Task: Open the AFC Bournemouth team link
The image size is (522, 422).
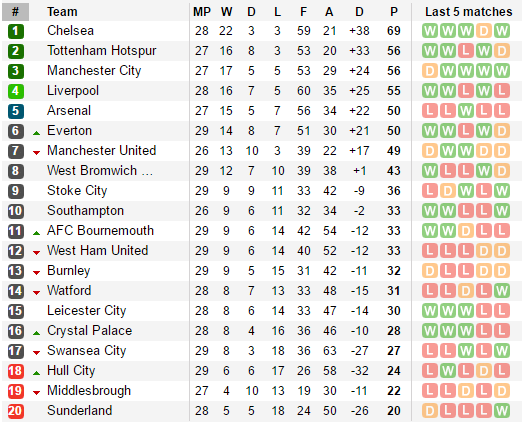Action: pos(100,231)
